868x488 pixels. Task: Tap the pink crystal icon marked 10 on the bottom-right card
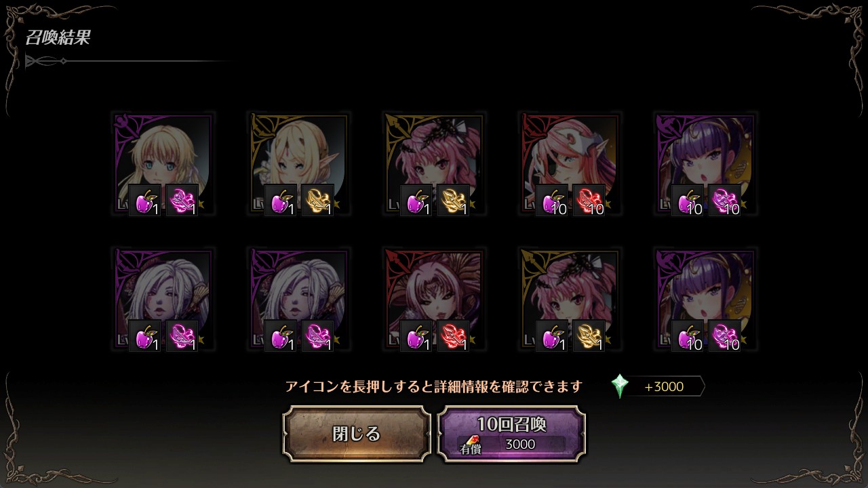click(x=725, y=336)
